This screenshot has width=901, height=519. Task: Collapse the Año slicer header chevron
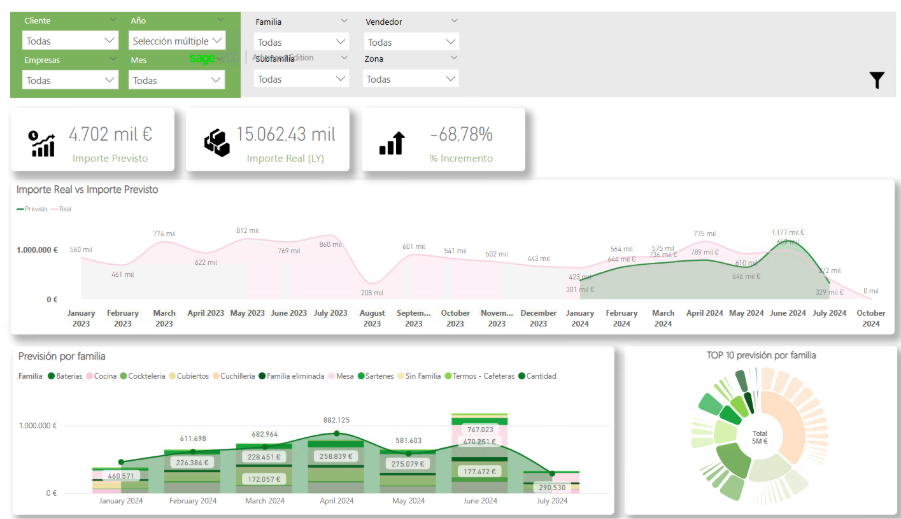pyautogui.click(x=220, y=20)
